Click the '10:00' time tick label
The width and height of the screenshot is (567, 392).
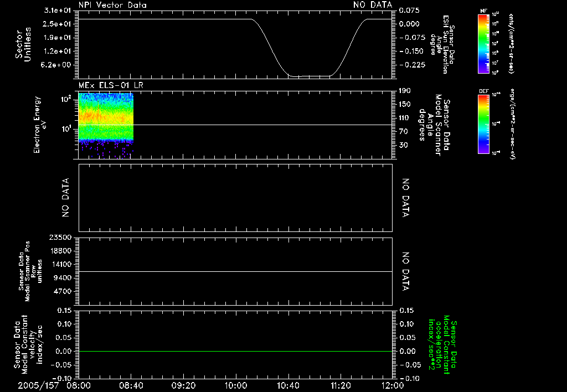tap(236, 385)
